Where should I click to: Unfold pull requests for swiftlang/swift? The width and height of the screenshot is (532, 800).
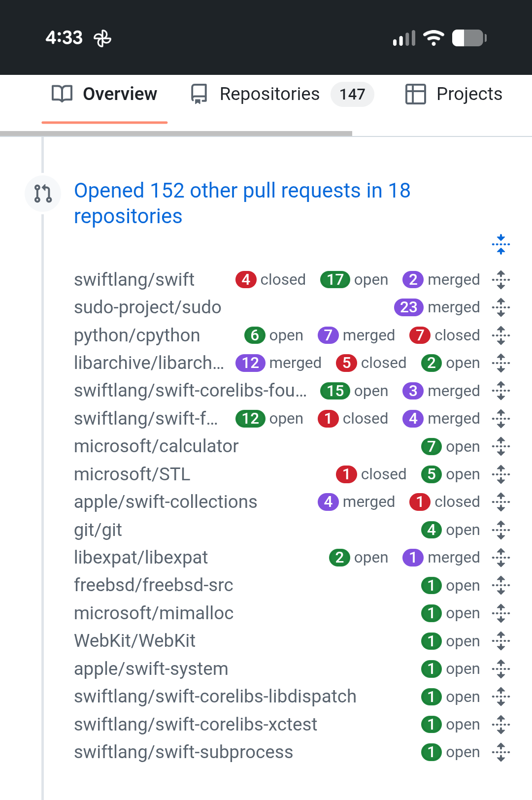501,280
